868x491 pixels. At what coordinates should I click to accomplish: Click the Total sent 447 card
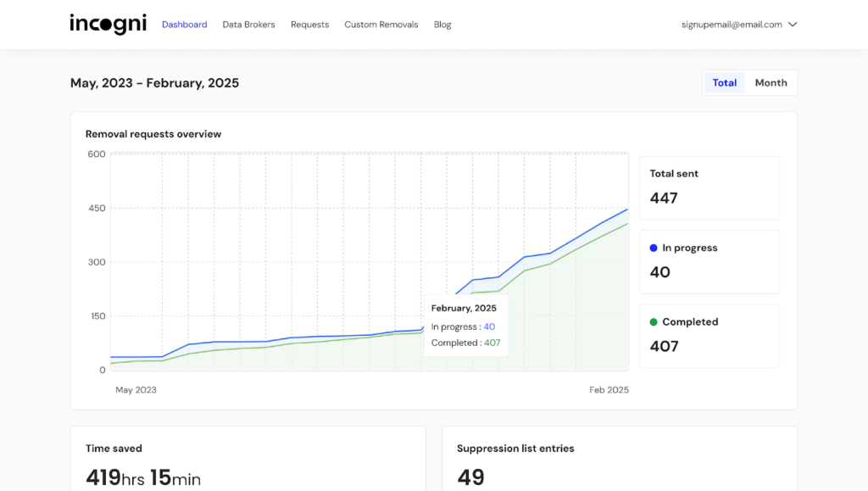(x=709, y=187)
